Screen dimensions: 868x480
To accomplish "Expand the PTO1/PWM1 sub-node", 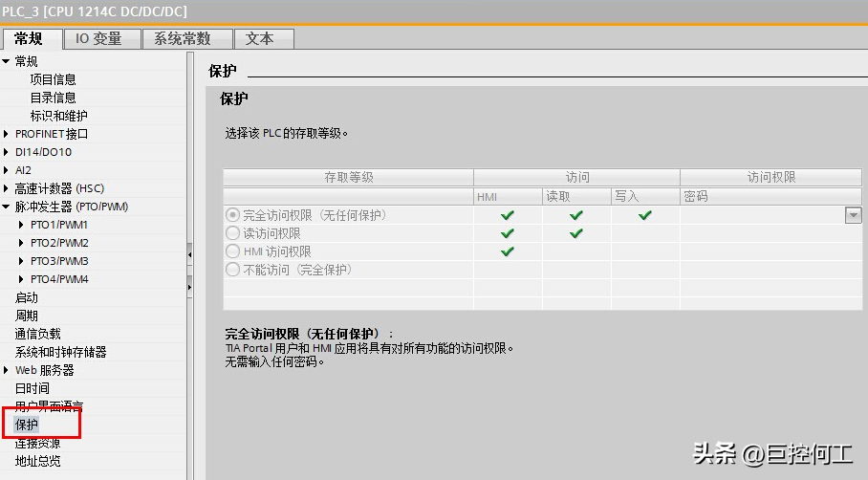I will pos(22,225).
